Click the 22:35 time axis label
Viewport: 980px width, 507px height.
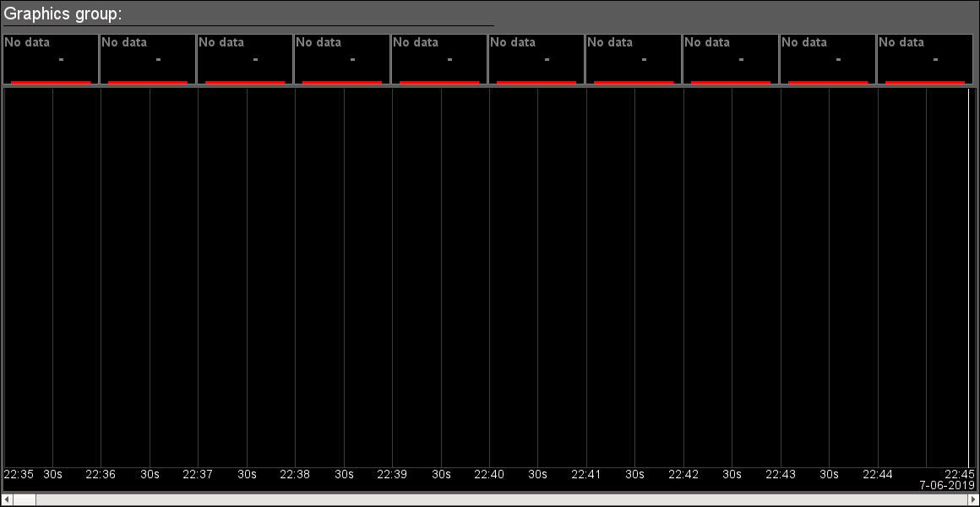(19, 475)
